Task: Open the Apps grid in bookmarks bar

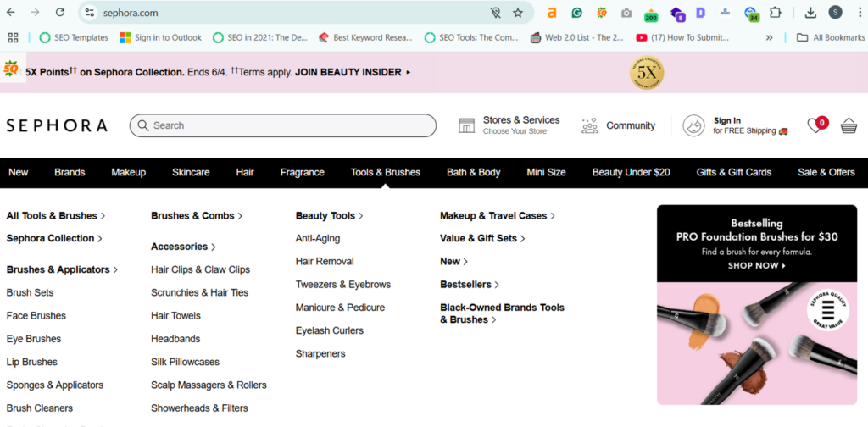Action: [x=13, y=37]
